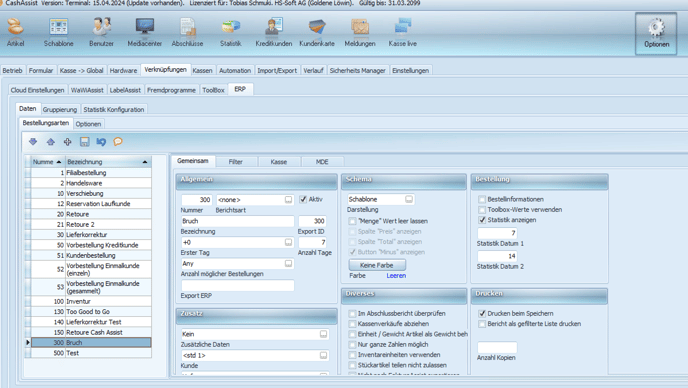Undo changes with the blue arrow icon
Image resolution: width=688 pixels, height=388 pixels.
click(x=101, y=142)
